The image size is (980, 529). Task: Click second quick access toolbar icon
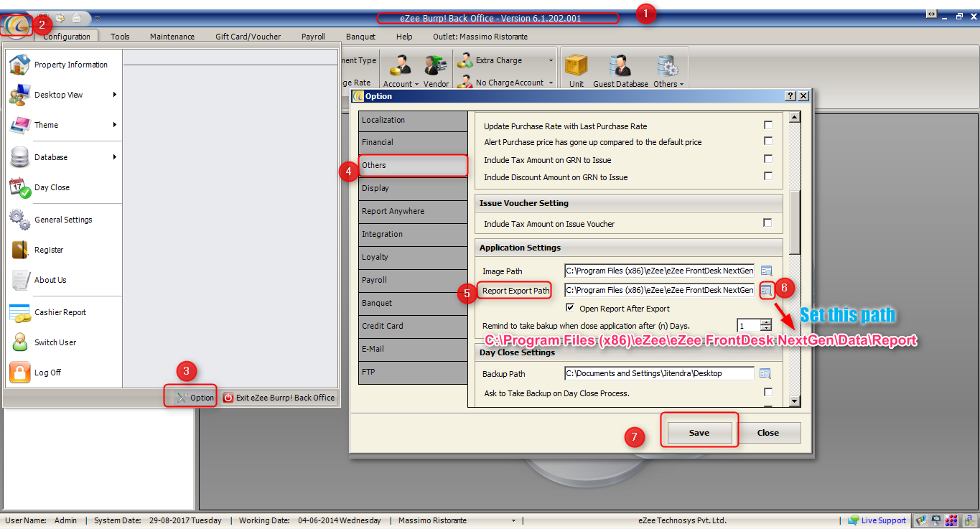click(60, 18)
